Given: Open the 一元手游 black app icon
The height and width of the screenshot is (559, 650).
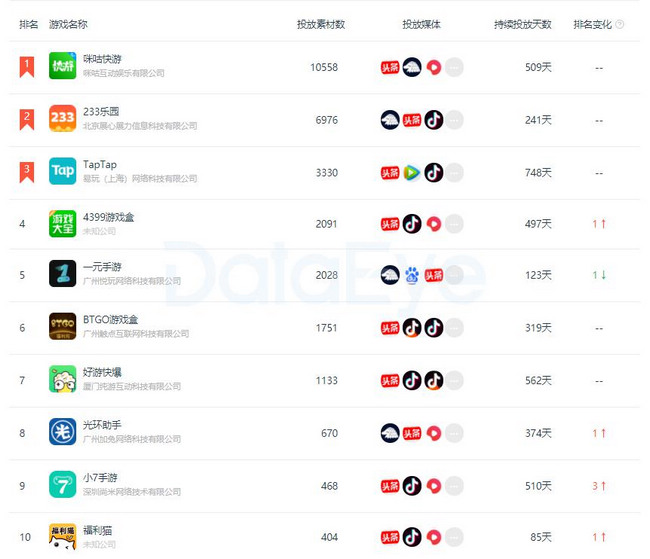Looking at the screenshot, I should coord(63,273).
